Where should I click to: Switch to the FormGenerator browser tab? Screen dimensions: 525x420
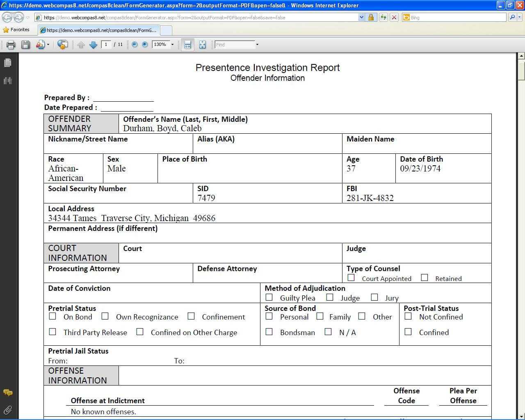98,30
